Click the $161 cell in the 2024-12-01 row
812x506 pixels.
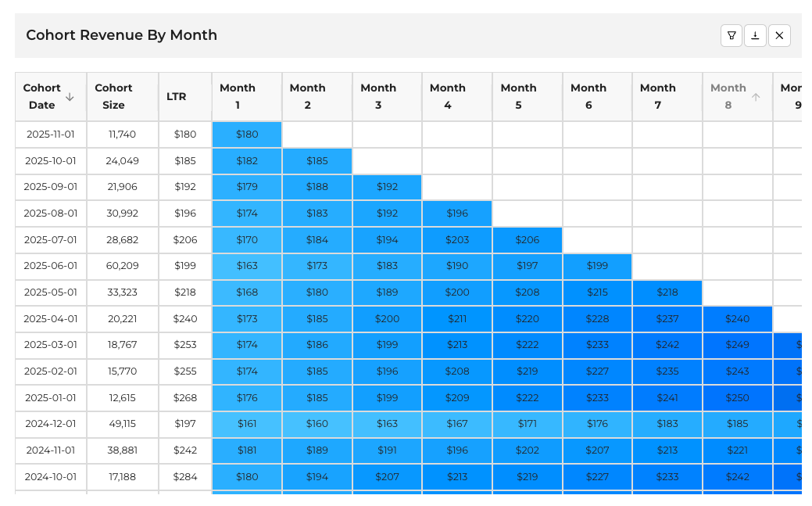pyautogui.click(x=246, y=424)
